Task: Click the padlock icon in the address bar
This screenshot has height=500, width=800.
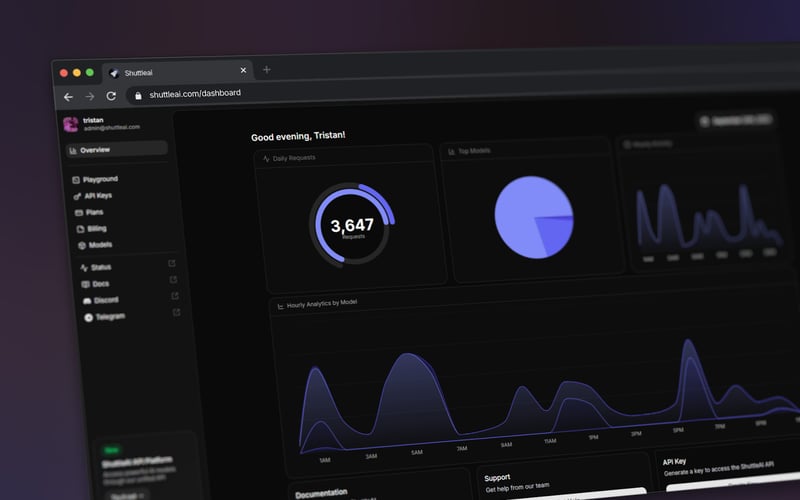Action: 138,95
